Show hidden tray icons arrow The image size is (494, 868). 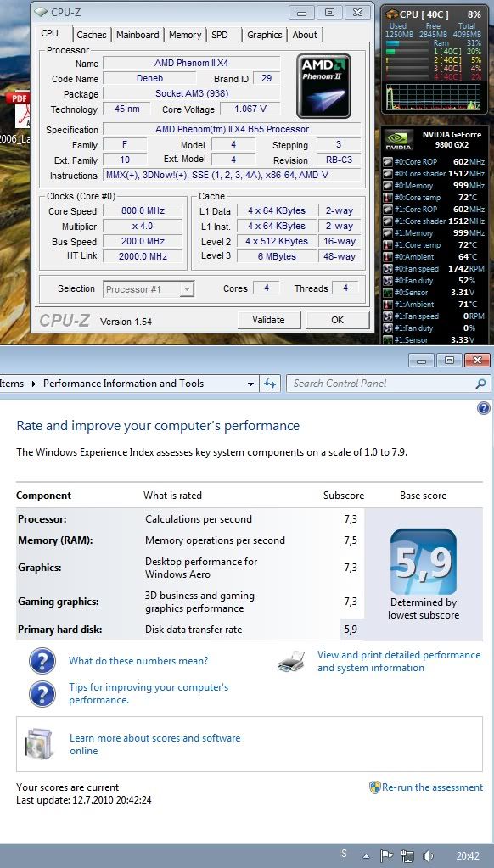pos(366,856)
